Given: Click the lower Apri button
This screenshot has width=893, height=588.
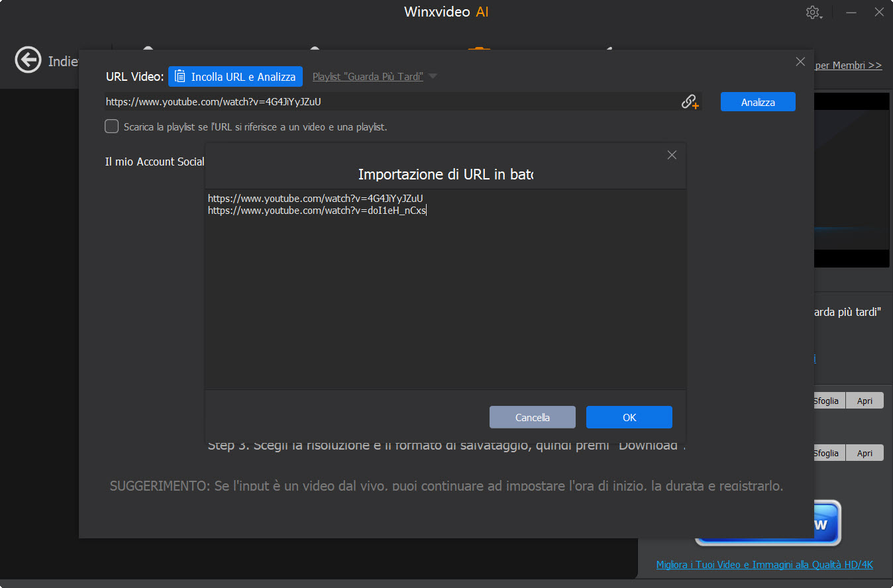Looking at the screenshot, I should (x=865, y=452).
